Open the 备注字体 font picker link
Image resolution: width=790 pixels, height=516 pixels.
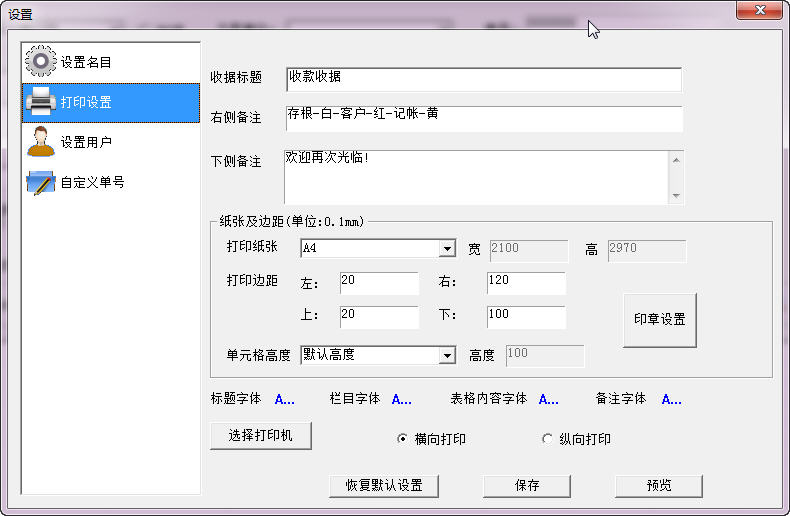pyautogui.click(x=672, y=400)
